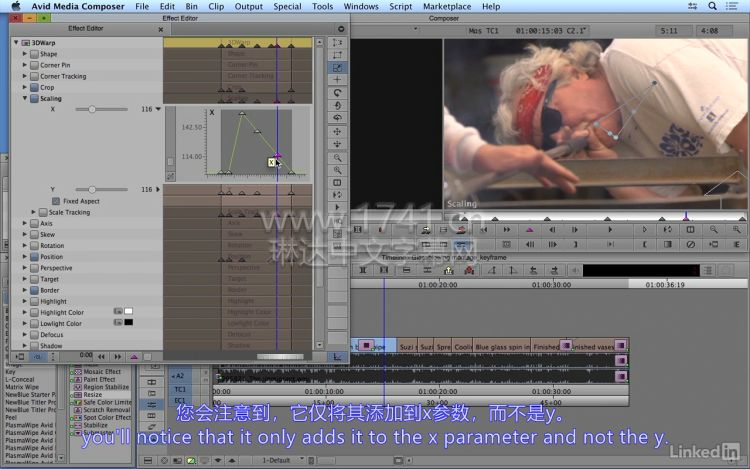The image size is (750, 469).
Task: Toggle the Crop enable button
Action: [34, 87]
